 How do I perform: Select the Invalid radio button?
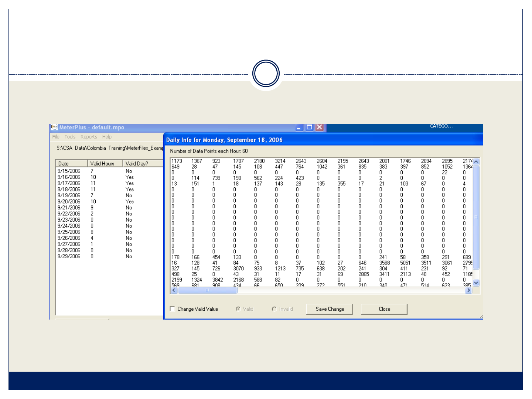pyautogui.click(x=274, y=309)
